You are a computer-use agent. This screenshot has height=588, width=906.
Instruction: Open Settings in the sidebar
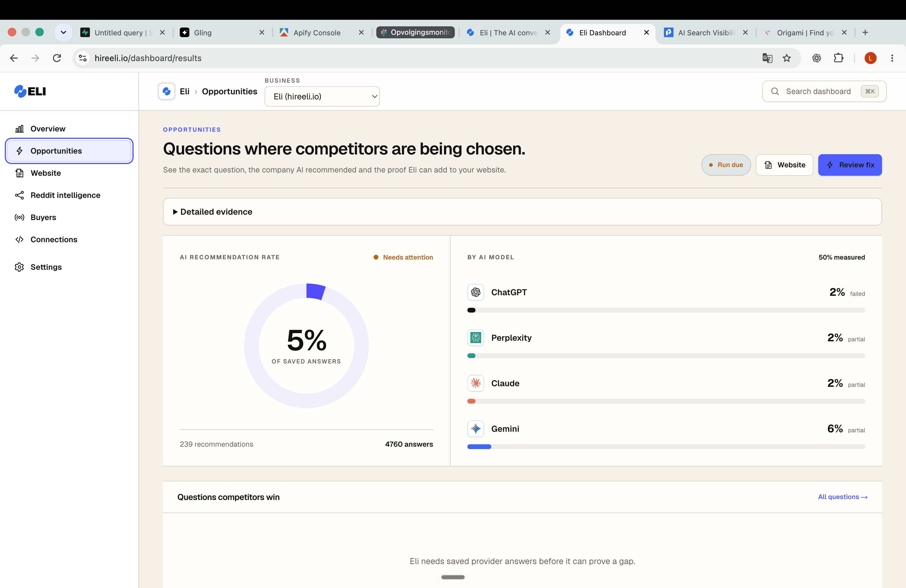click(69, 267)
